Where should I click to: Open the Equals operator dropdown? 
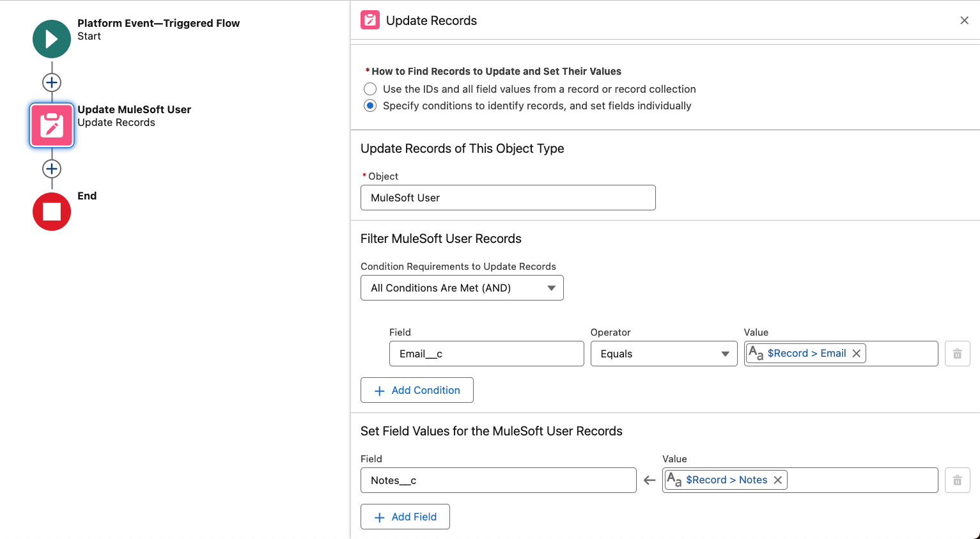664,354
